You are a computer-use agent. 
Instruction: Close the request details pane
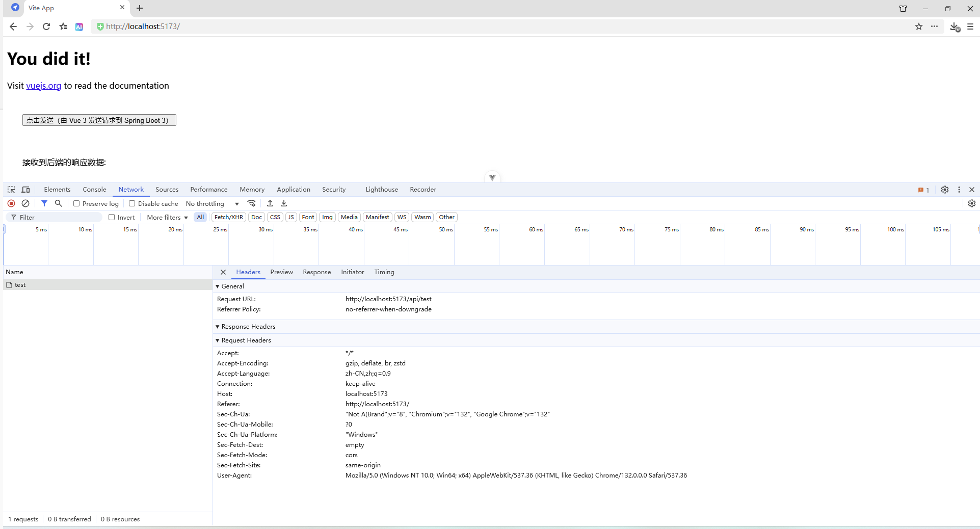[x=223, y=272]
